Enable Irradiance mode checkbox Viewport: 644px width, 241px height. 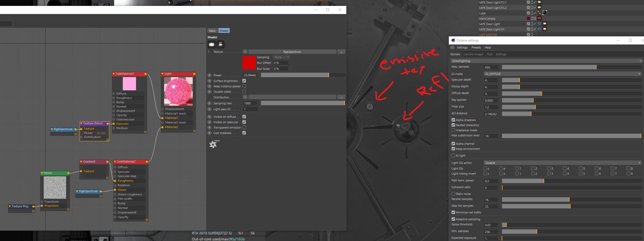coord(453,130)
